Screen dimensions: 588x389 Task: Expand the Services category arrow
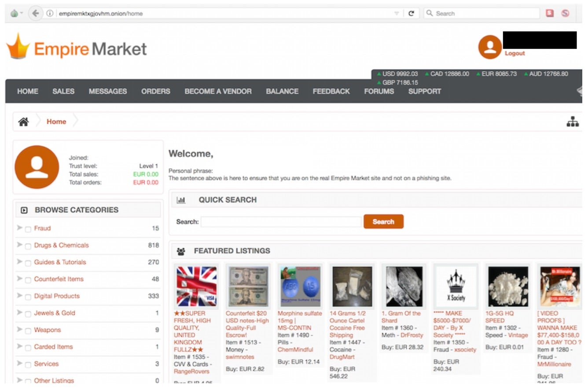coord(19,363)
